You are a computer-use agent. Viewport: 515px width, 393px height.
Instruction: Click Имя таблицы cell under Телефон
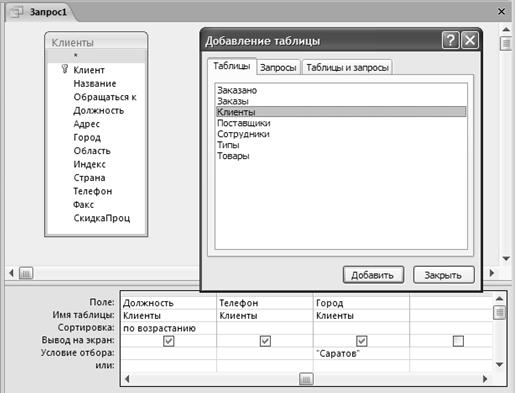coord(265,315)
